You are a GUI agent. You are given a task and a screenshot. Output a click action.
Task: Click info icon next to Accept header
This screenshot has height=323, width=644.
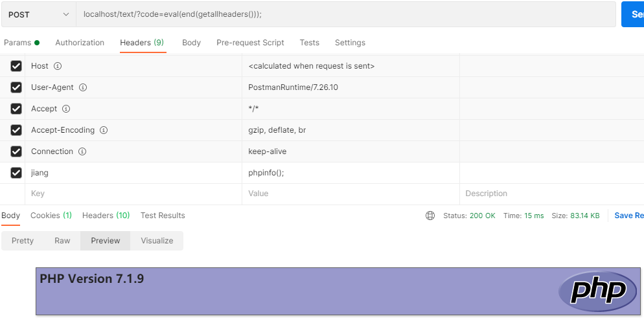tap(66, 109)
